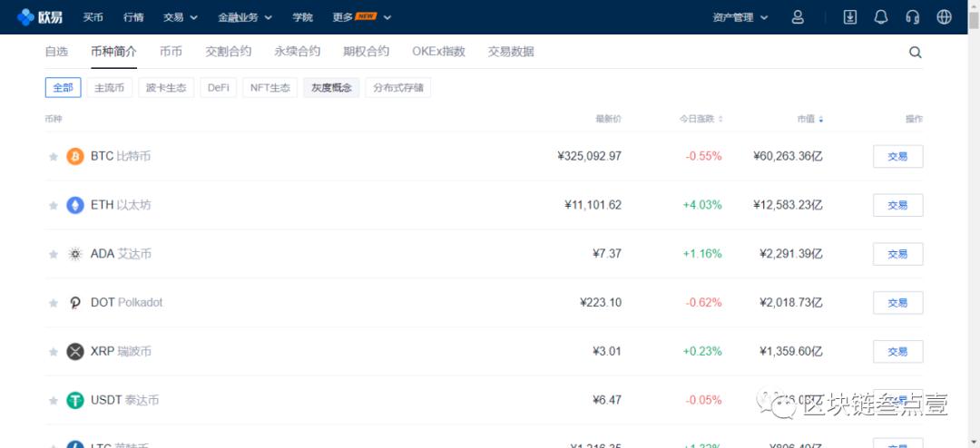Image resolution: width=980 pixels, height=448 pixels.
Task: Expand the 金融业务 header dropdown
Action: (245, 17)
